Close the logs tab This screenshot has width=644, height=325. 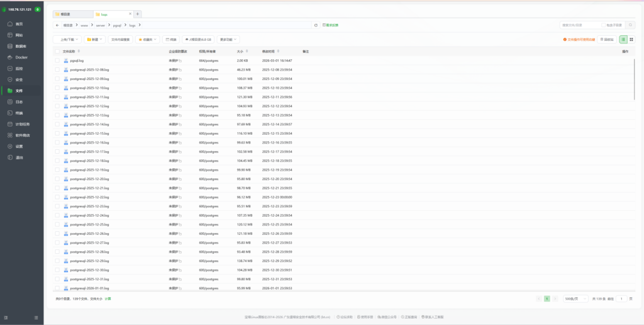(129, 14)
